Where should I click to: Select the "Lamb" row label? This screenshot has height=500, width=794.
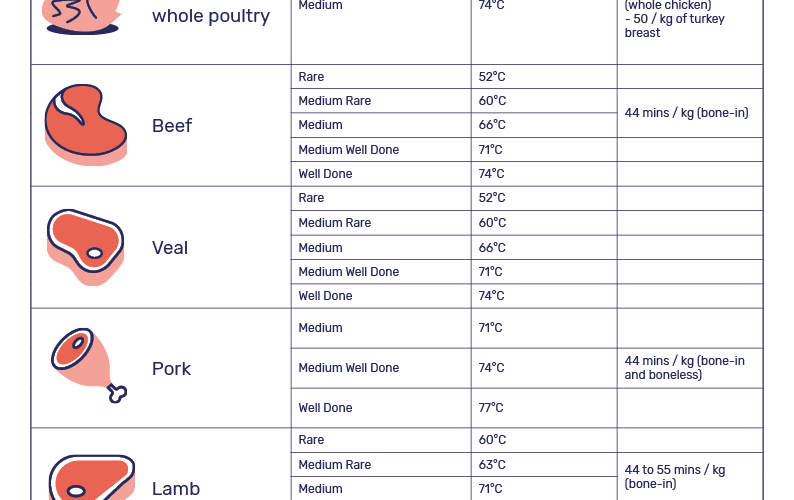click(176, 489)
